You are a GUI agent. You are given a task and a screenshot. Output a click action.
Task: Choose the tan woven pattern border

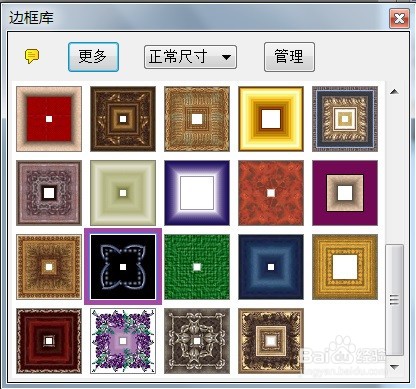point(197,119)
